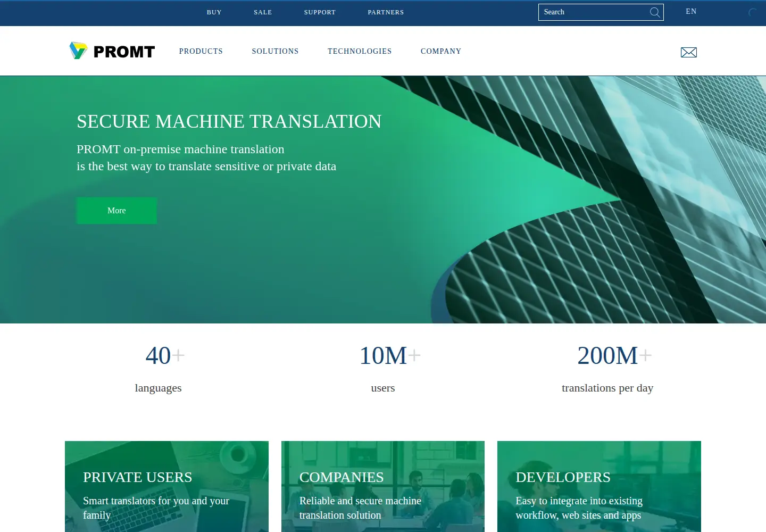The width and height of the screenshot is (766, 532).
Task: Click 'Easy to integrate into existing workflow' text
Action: [579, 508]
